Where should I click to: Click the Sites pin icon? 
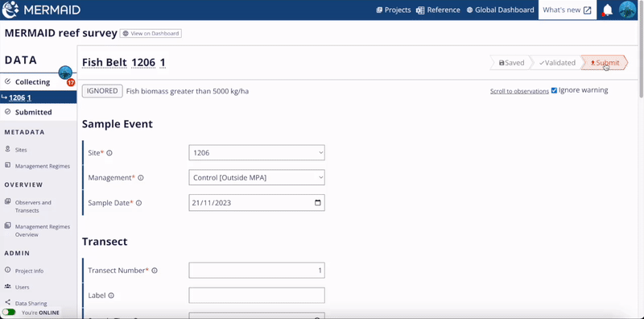[7, 149]
